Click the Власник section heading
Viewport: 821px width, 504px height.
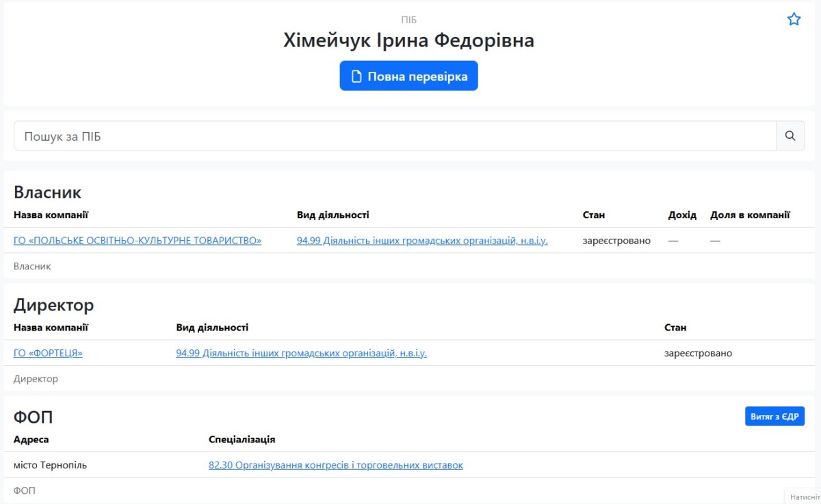[x=48, y=192]
